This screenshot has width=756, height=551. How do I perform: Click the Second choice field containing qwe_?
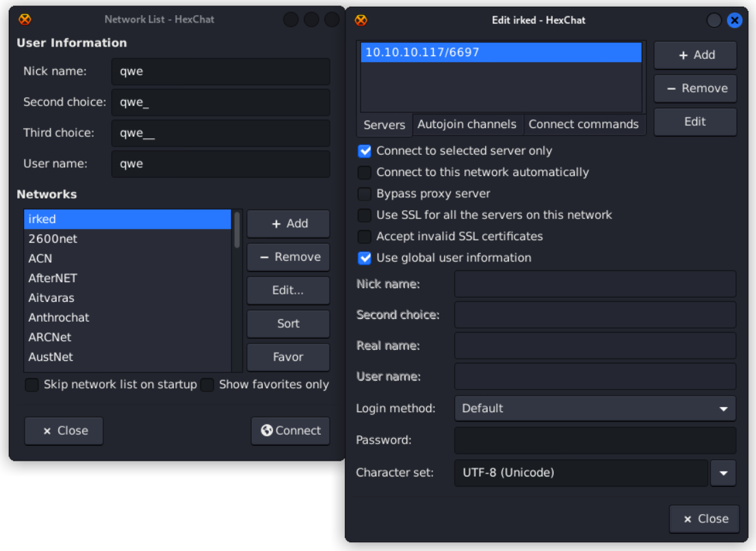tap(221, 102)
